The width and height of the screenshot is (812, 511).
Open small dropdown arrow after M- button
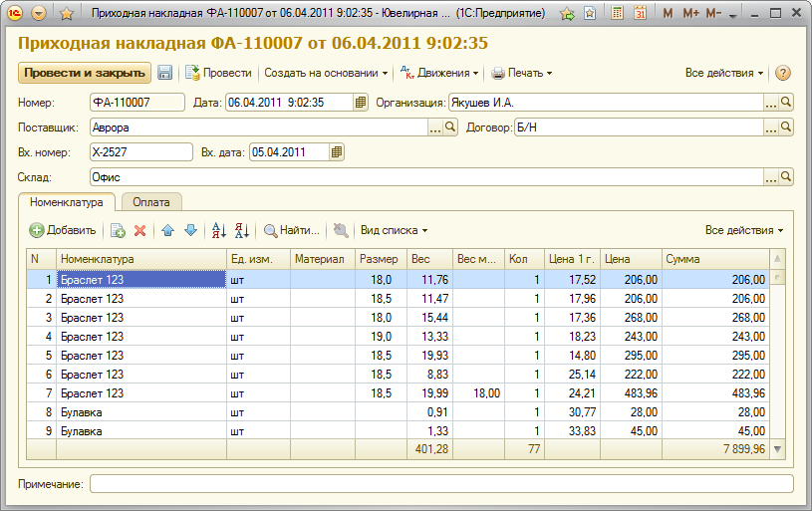pos(732,16)
